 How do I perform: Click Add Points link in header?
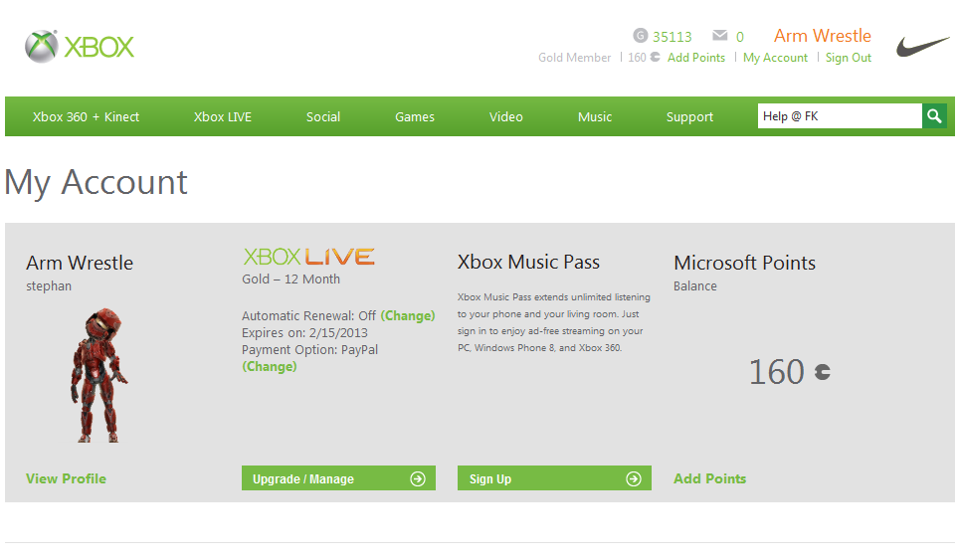tap(696, 57)
